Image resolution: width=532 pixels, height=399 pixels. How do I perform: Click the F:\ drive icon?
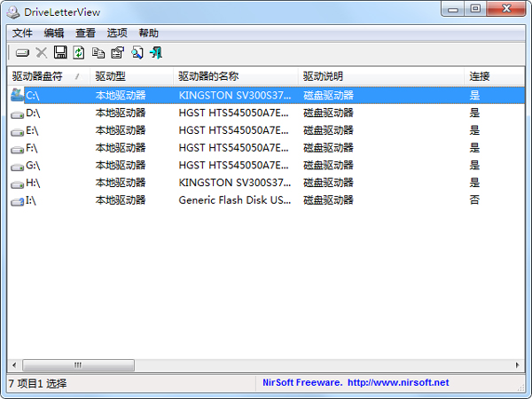tap(17, 150)
